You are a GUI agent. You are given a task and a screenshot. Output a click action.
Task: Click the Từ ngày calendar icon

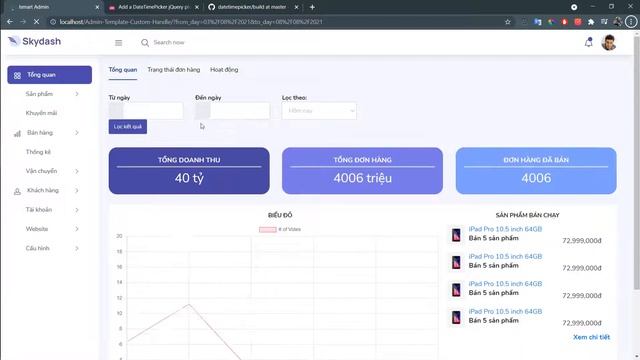tap(116, 111)
